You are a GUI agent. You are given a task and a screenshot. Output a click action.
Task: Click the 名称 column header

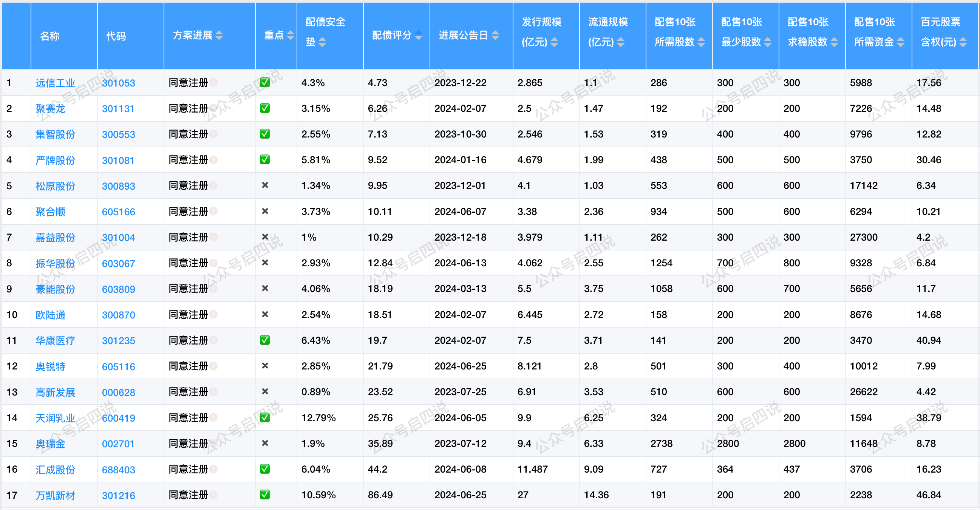[x=50, y=36]
